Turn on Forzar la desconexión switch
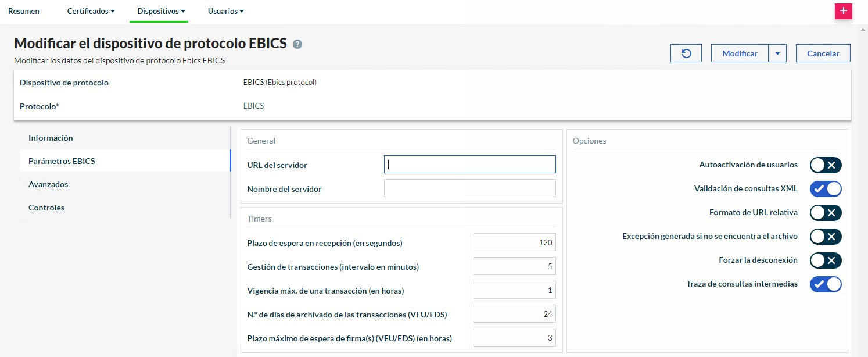This screenshot has width=868, height=357. pyautogui.click(x=826, y=260)
